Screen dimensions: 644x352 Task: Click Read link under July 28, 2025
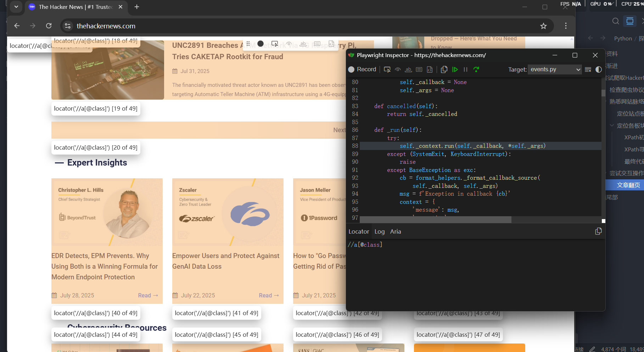click(148, 295)
